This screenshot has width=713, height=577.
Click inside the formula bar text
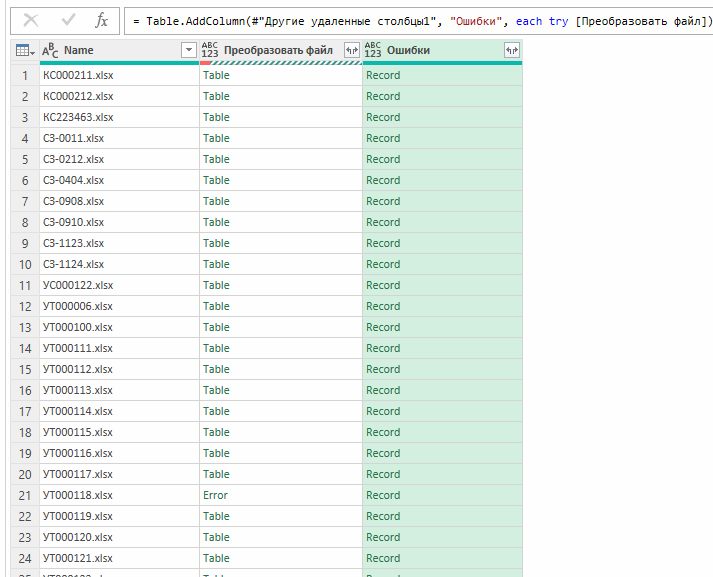tap(422, 21)
